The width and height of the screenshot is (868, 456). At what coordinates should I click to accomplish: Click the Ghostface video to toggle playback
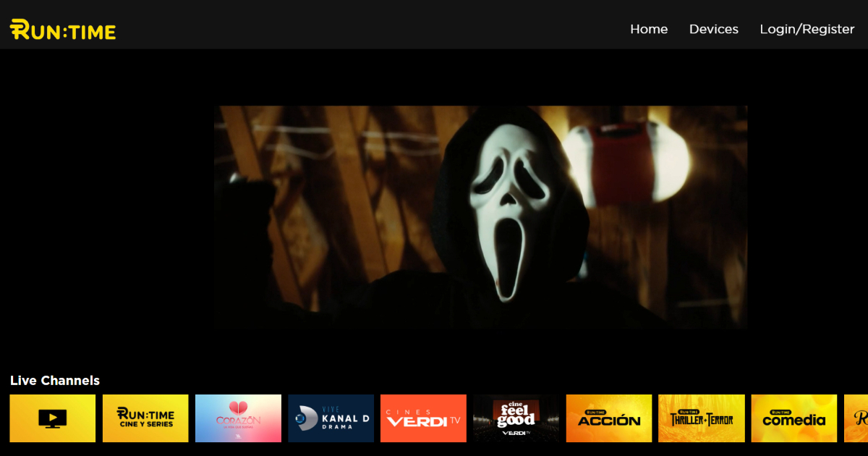[x=481, y=217]
